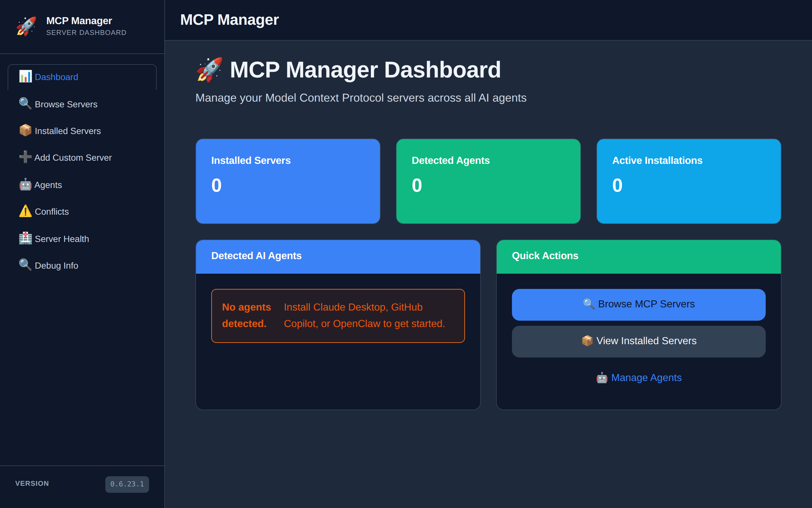Click the rocket icon beside the dashboard heading
The image size is (812, 508).
(x=209, y=70)
